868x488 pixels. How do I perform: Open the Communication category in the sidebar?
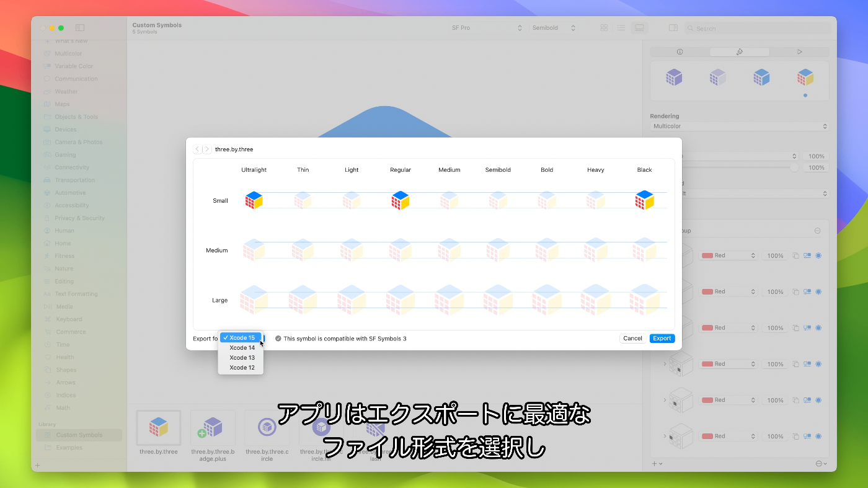(x=76, y=79)
